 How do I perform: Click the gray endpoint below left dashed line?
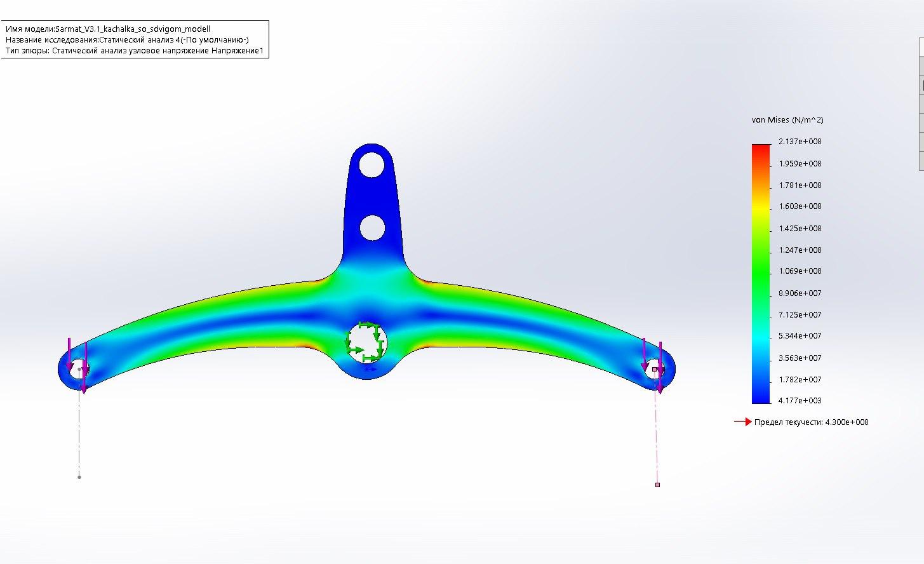point(79,477)
